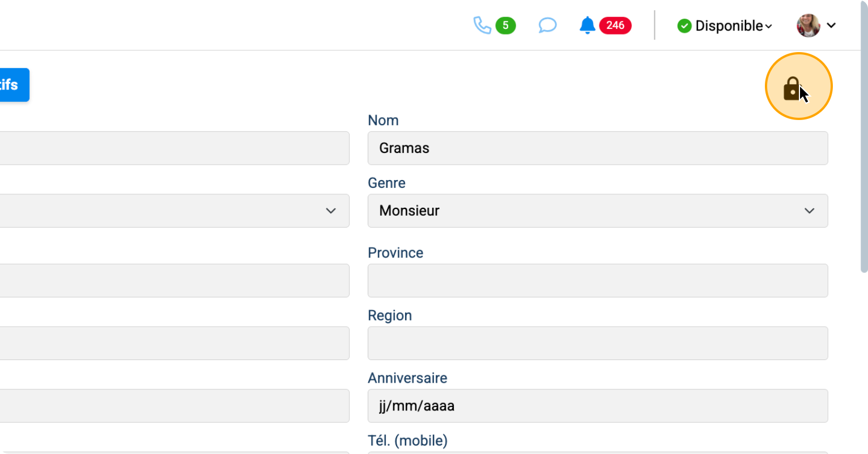The width and height of the screenshot is (868, 454).
Task: Click the Nom field containing Gramas
Action: tap(597, 148)
